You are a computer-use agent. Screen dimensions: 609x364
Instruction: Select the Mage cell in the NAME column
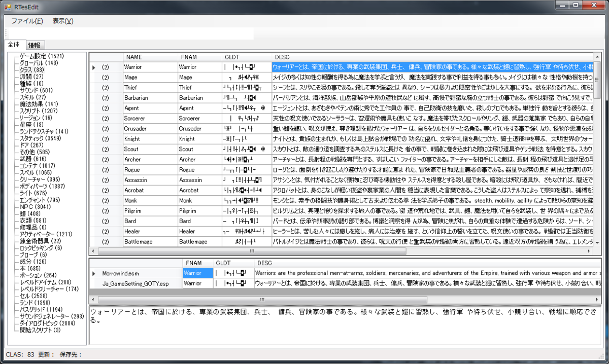pyautogui.click(x=150, y=77)
